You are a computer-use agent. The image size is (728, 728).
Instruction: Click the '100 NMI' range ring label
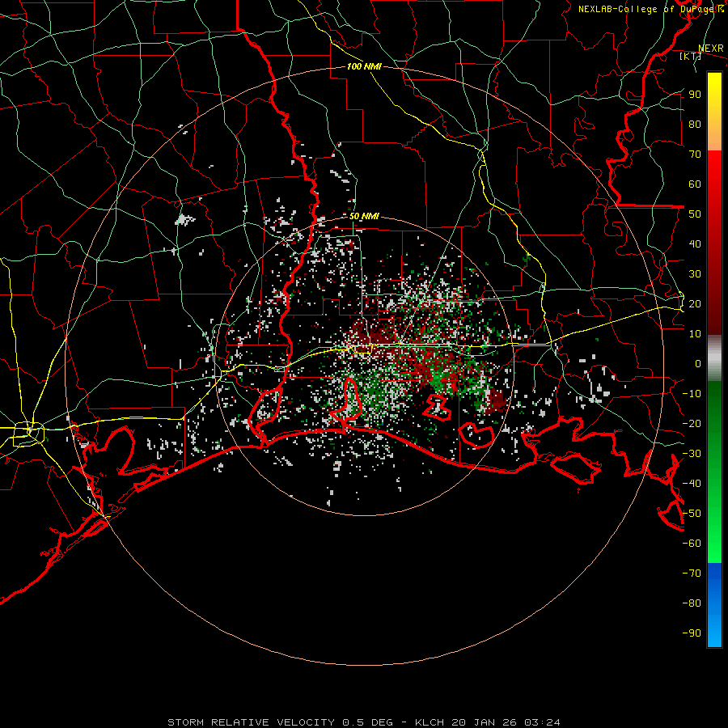tap(364, 66)
